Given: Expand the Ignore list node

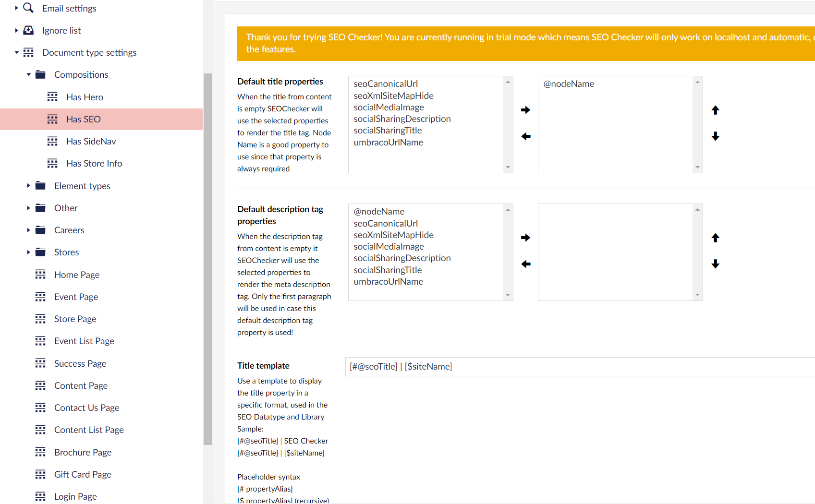Looking at the screenshot, I should (16, 30).
